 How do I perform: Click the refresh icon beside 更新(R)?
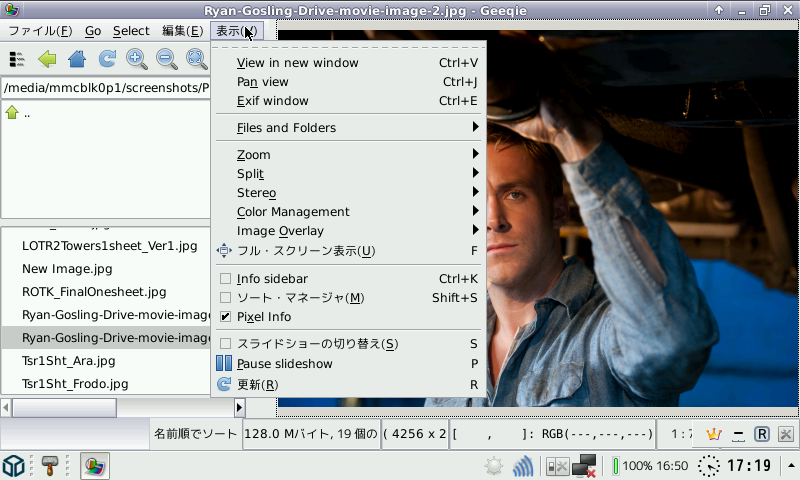(x=224, y=384)
